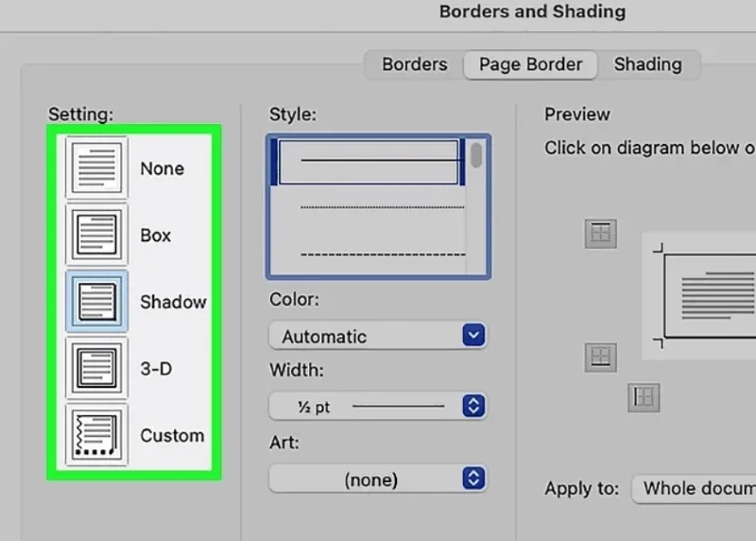Select the Custom border setting icon
Viewport: 756px width, 541px height.
tap(96, 435)
